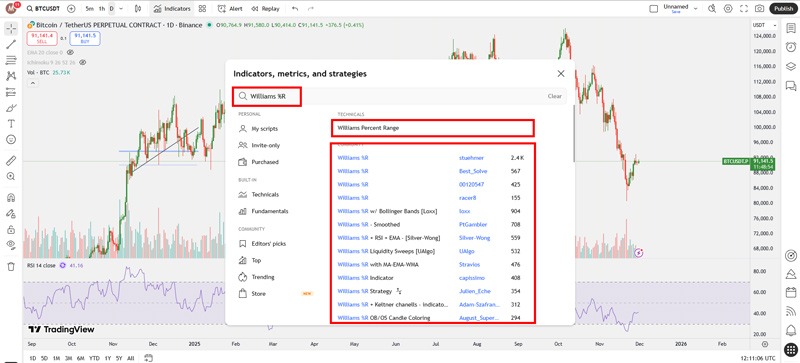The image size is (800, 363).
Task: Select Williams Percent Range technical result
Action: pyautogui.click(x=433, y=128)
